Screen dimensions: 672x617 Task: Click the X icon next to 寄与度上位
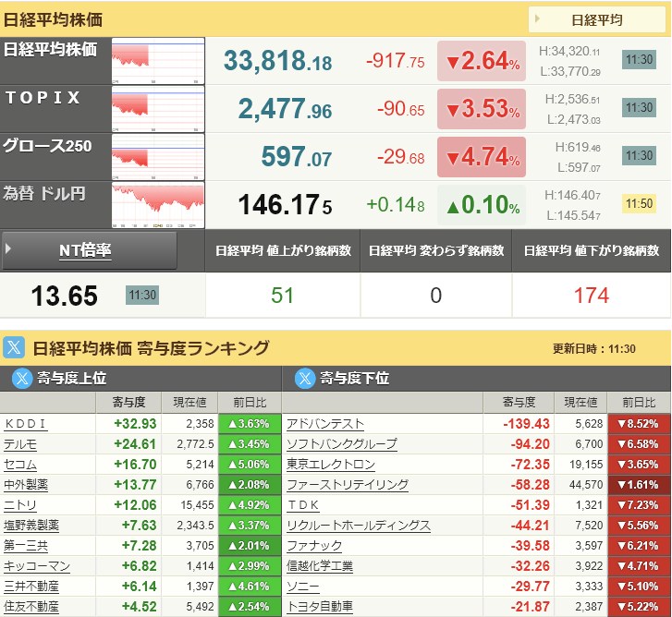[x=22, y=379]
